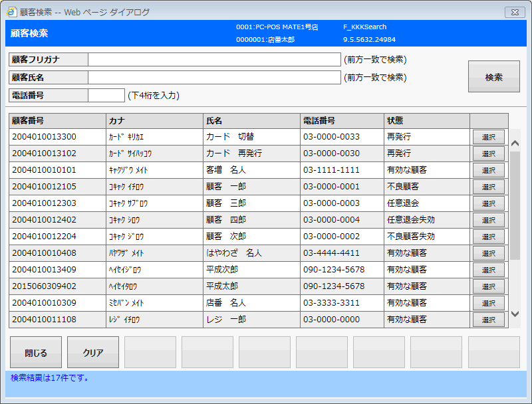Click 選択 for 店番 名人 row
Viewport: 532px width, 404px height.
(489, 303)
